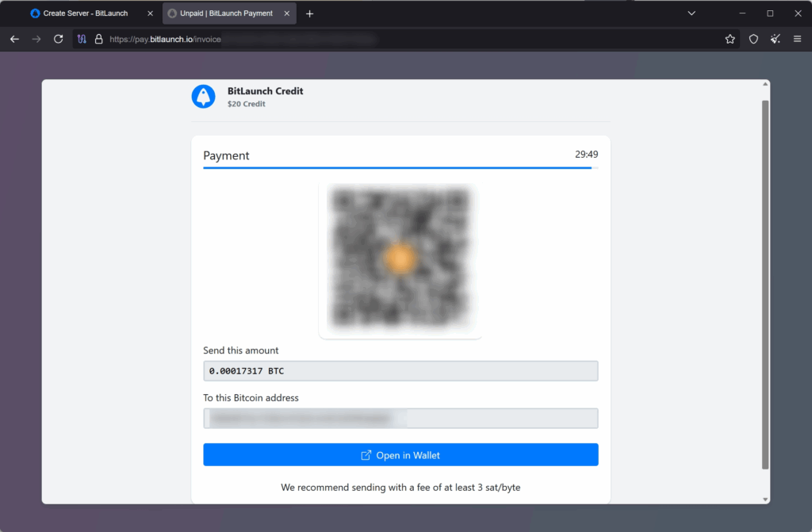Screen dimensions: 812x532
Task: Click the payment QR code
Action: pos(400,258)
